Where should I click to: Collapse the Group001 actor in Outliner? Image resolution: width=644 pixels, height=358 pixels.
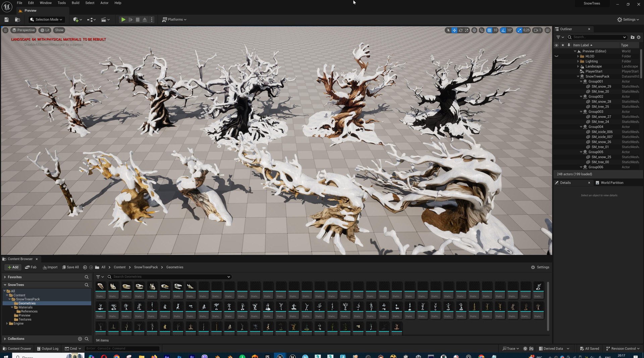[x=581, y=82]
